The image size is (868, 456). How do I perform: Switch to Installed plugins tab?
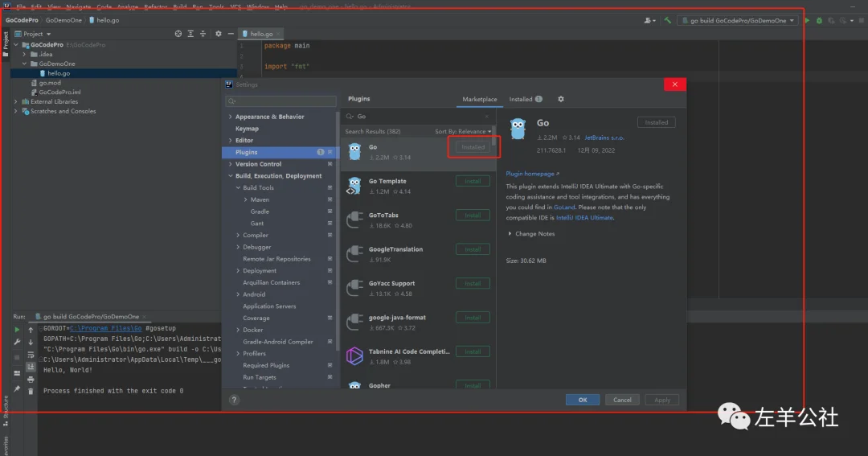pos(526,99)
